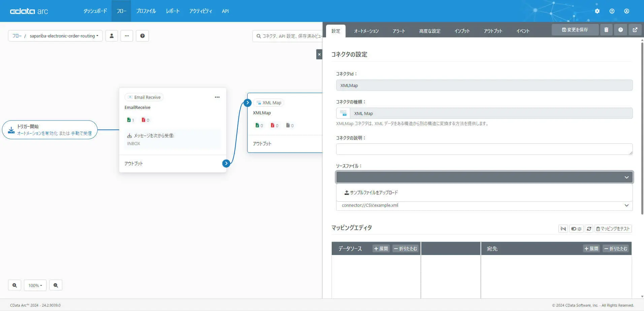Click the CData Arc logo
The width and height of the screenshot is (644, 311).
click(x=29, y=11)
